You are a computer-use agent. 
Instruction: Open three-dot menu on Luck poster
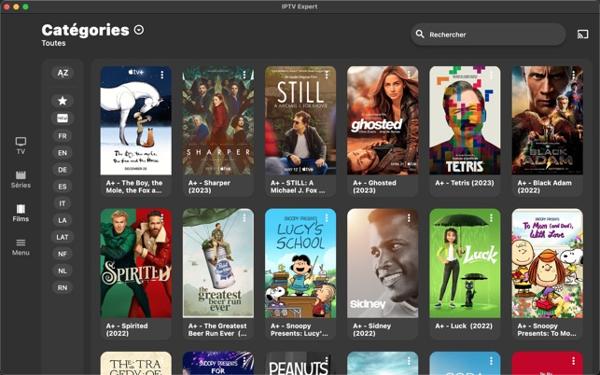(491, 217)
